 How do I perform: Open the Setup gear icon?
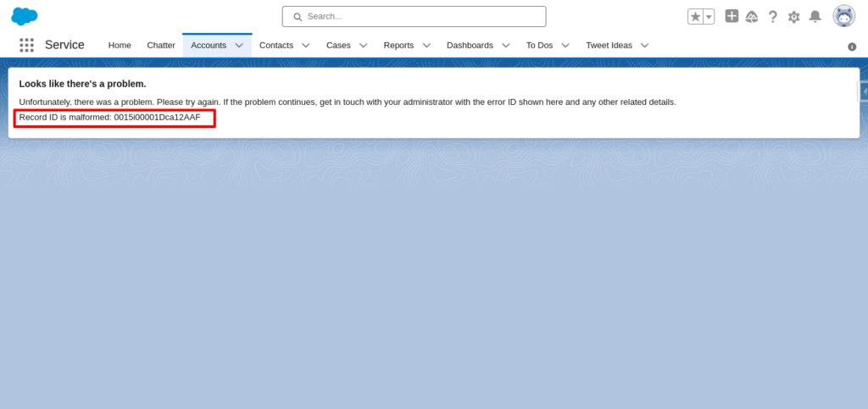tap(793, 17)
